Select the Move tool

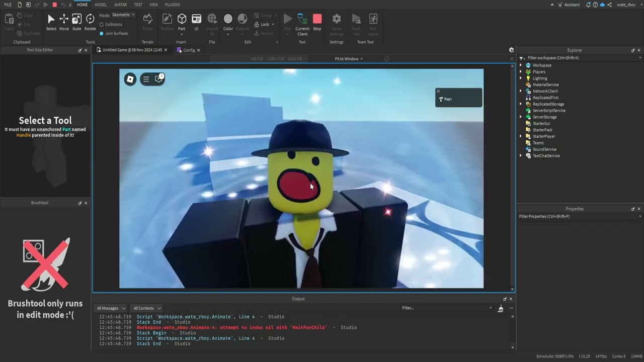[x=64, y=22]
